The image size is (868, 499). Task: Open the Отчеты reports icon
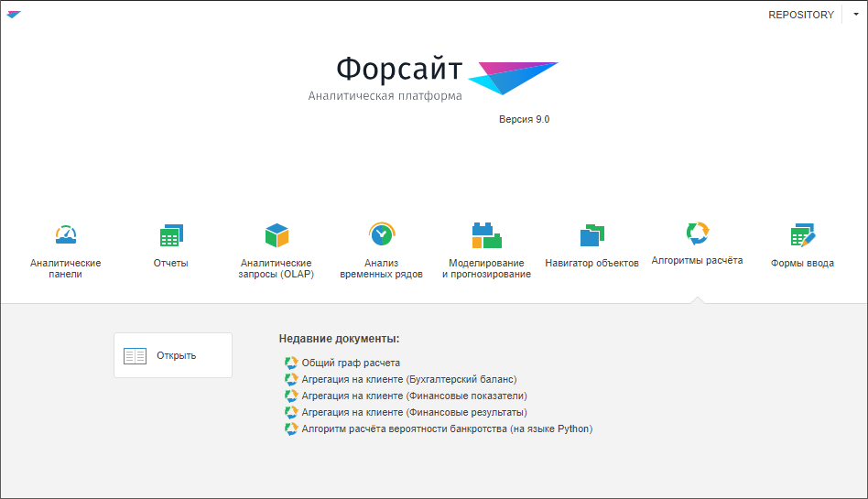click(171, 235)
